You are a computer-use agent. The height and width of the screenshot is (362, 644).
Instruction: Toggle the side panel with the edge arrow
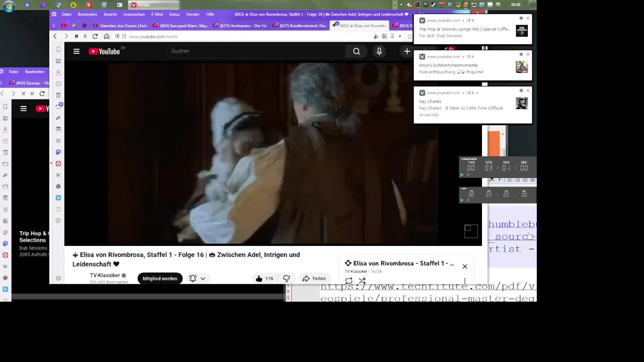[x=51, y=163]
